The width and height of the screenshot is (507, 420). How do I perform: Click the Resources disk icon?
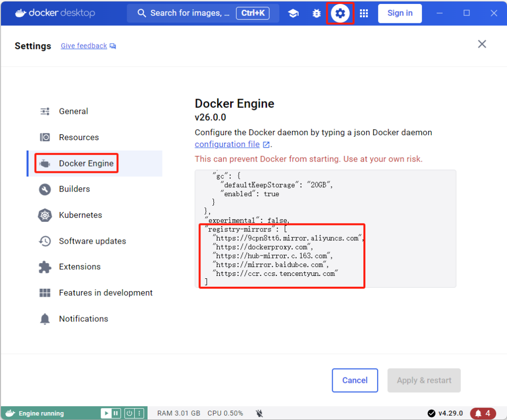click(45, 137)
